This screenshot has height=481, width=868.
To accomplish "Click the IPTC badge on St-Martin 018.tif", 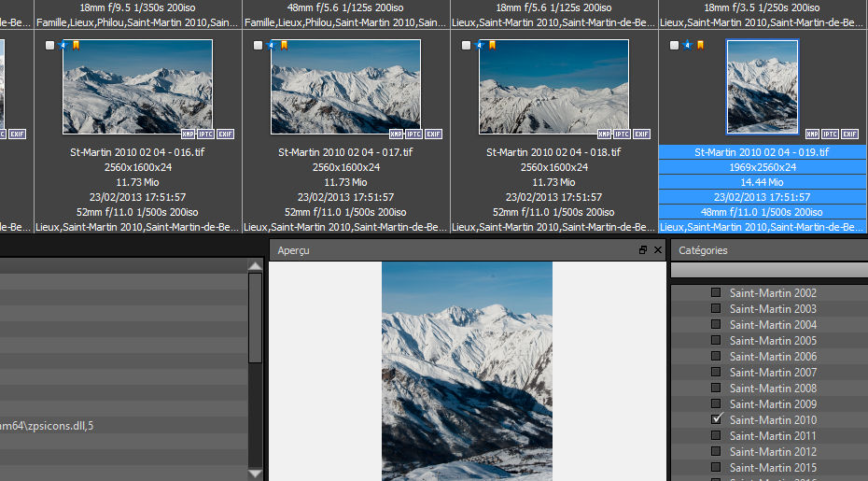I will pyautogui.click(x=623, y=134).
